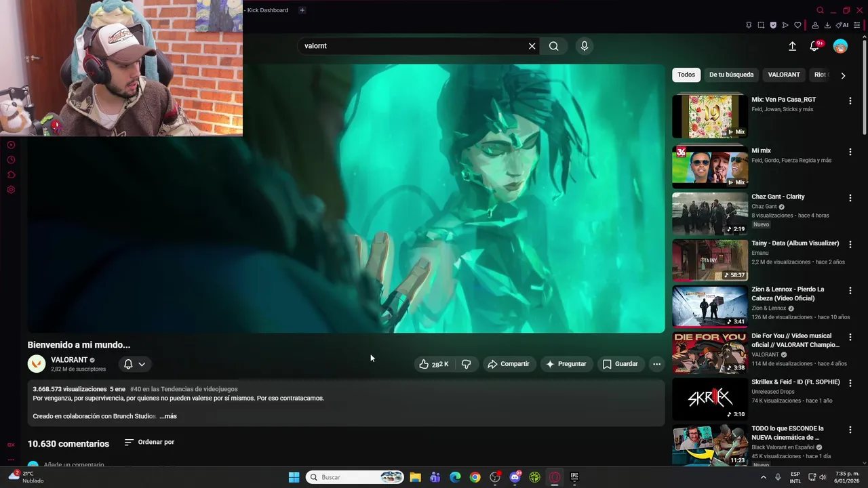Open Opera downloads icon
Viewport: 868px width, 488px height.
[x=827, y=25]
